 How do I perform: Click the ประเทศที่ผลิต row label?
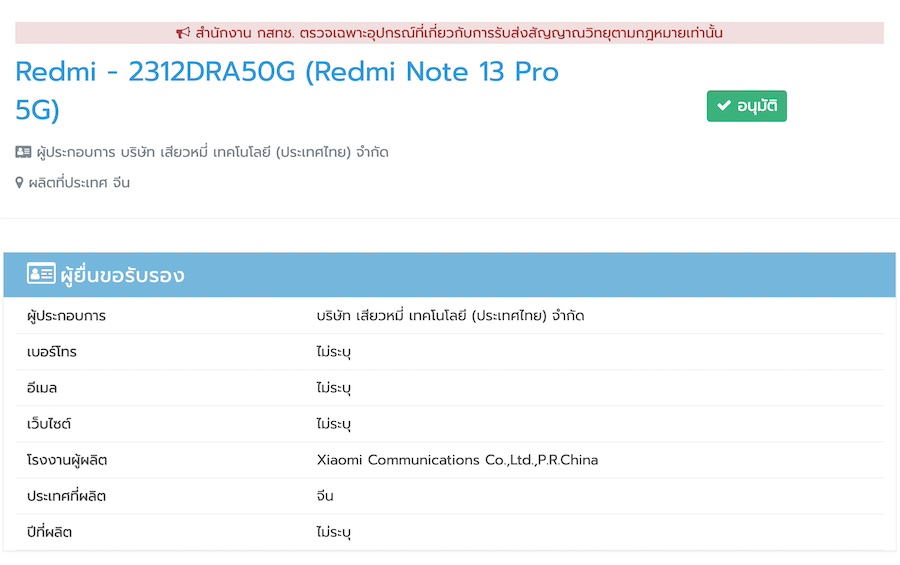[67, 496]
